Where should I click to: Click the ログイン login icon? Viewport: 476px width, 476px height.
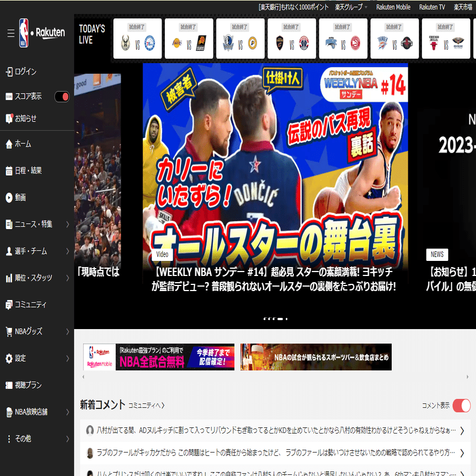coord(9,72)
